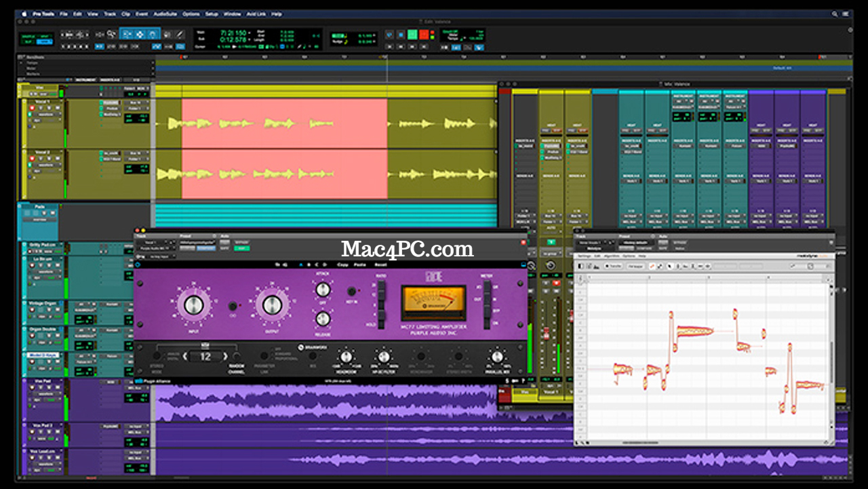The width and height of the screenshot is (868, 489).
Task: Click the red Record transport button
Action: point(424,34)
